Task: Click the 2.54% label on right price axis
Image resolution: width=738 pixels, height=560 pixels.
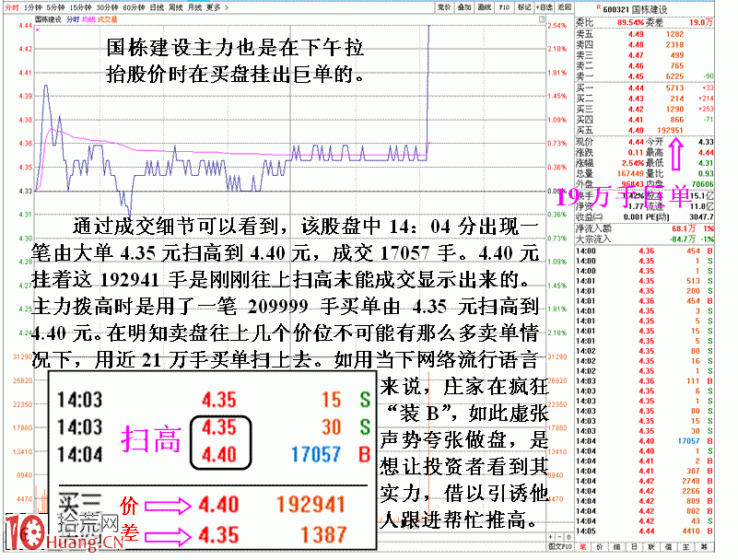Action: (x=557, y=26)
